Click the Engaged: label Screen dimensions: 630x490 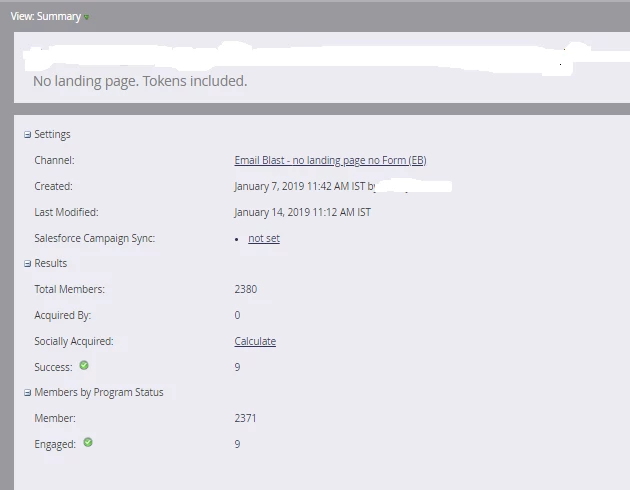coord(55,444)
